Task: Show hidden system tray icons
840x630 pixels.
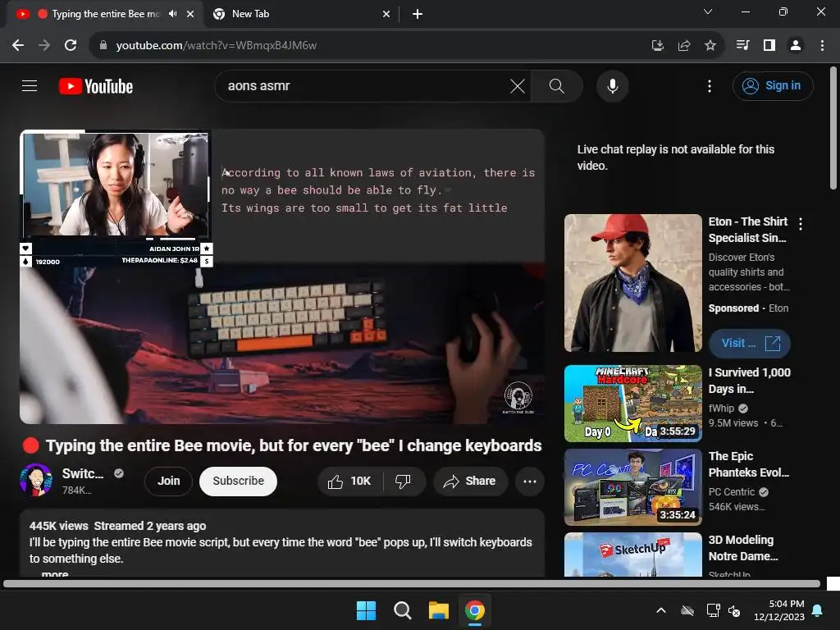Action: click(x=662, y=610)
